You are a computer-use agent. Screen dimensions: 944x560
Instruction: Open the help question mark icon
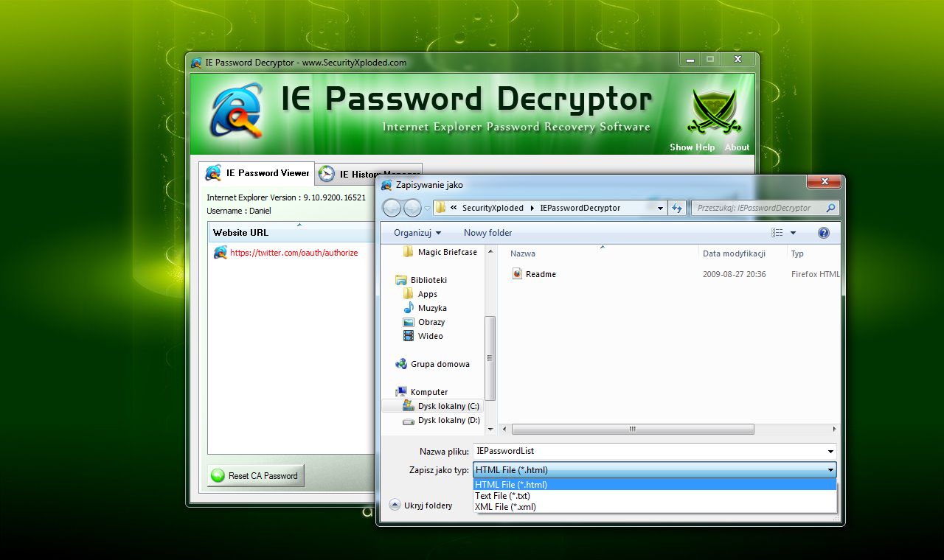pos(824,233)
